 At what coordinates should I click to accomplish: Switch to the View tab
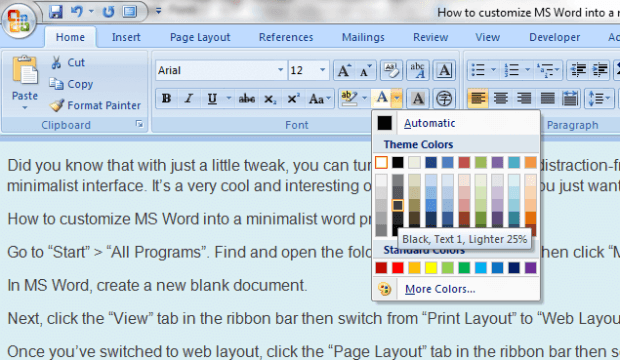click(x=487, y=37)
